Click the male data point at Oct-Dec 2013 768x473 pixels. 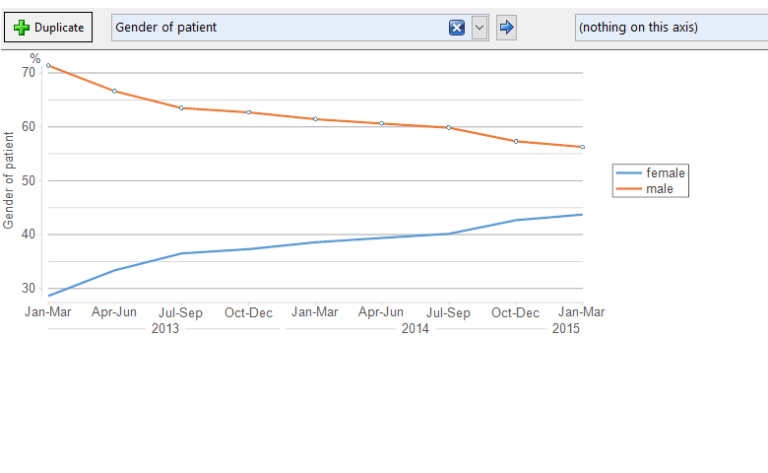249,112
